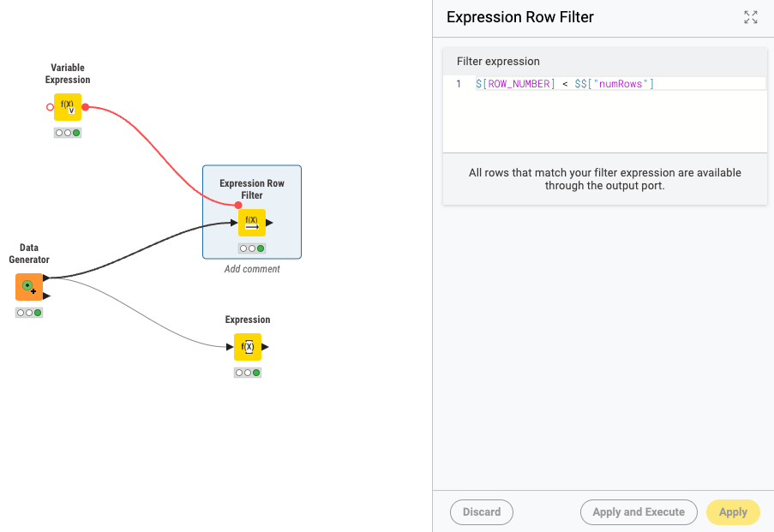Click the Variable Expression status traffic light

[68, 133]
